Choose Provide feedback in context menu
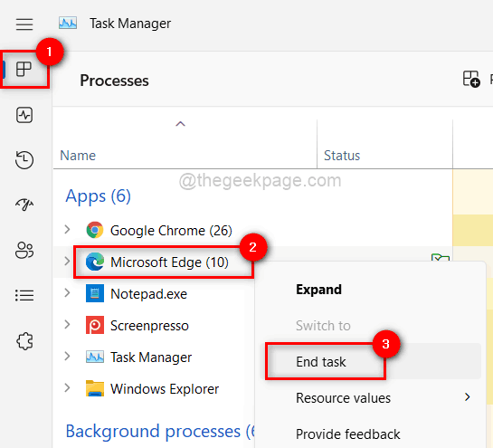493x448 pixels. click(x=371, y=434)
